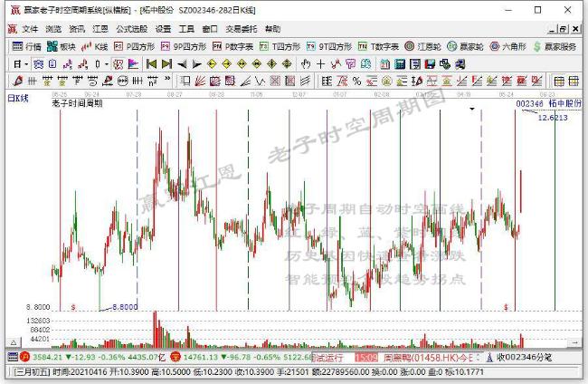Open the 六角形 hexagon tool

[x=507, y=46]
